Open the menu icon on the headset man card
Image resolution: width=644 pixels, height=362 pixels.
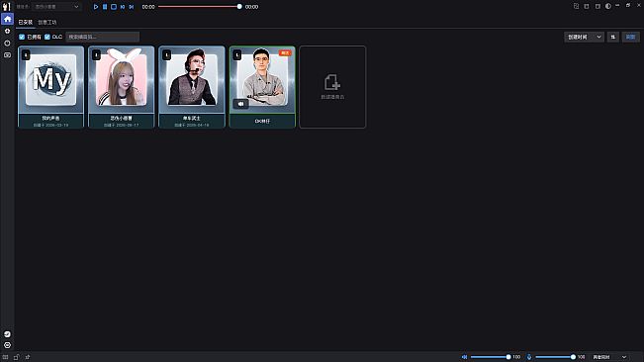167,54
